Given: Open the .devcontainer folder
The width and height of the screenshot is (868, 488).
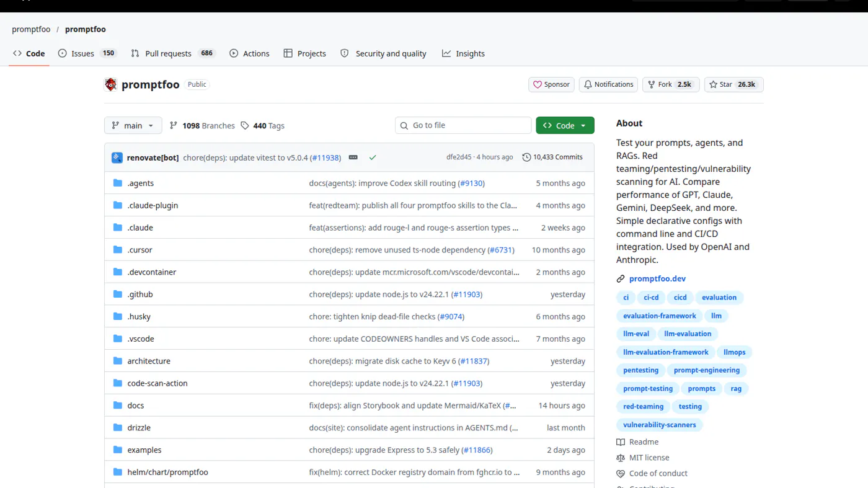Looking at the screenshot, I should [152, 272].
